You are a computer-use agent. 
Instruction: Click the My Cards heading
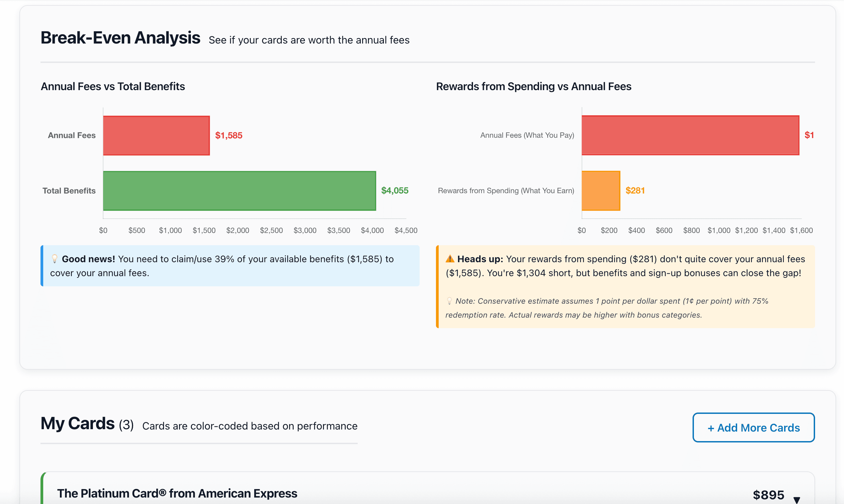[x=78, y=424]
